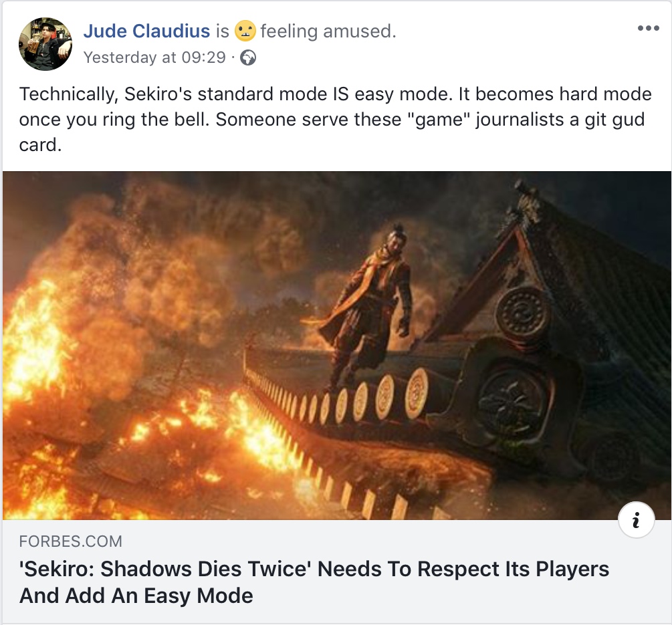Open the three-dot post options menu
Viewport: 672px width, 625px height.
click(x=648, y=29)
